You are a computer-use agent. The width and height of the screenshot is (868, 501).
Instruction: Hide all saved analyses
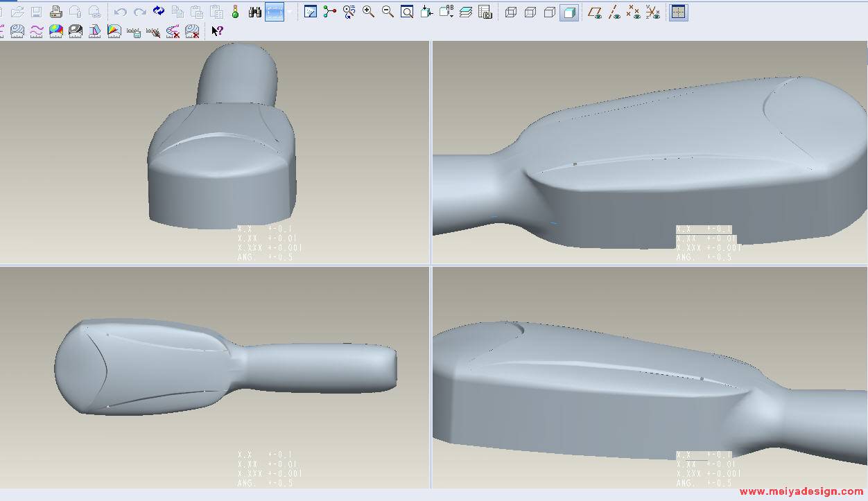click(x=153, y=31)
